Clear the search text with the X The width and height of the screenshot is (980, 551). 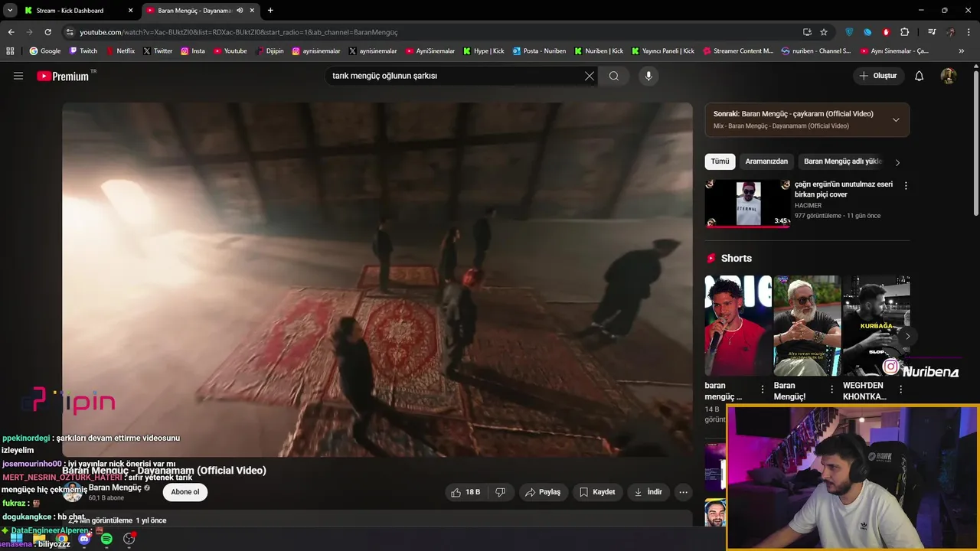point(589,76)
